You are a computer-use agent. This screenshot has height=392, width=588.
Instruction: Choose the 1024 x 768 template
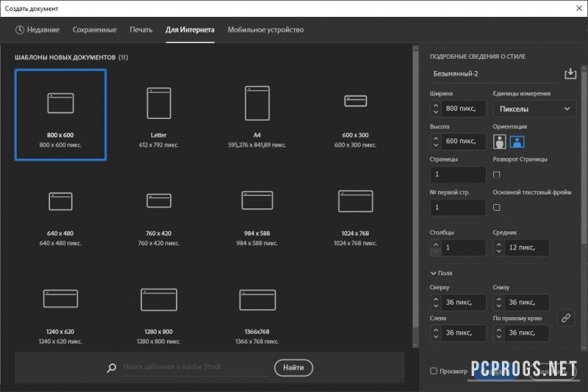pyautogui.click(x=356, y=218)
